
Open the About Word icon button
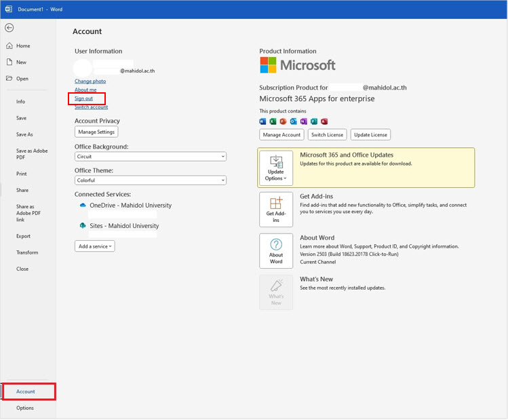coord(276,251)
